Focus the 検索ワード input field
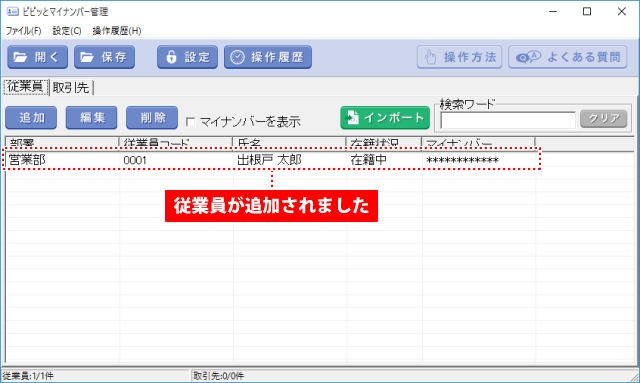Screen dimensions: 640x383 (x=508, y=120)
